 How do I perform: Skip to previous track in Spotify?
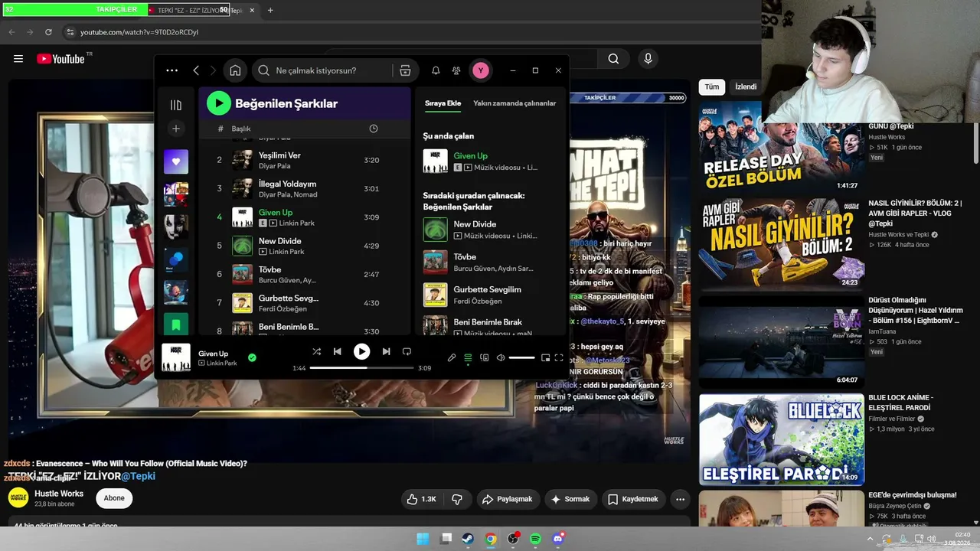click(337, 351)
